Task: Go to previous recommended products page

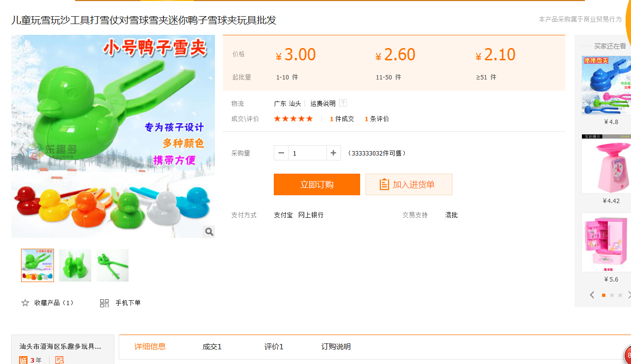Action: 592,295
